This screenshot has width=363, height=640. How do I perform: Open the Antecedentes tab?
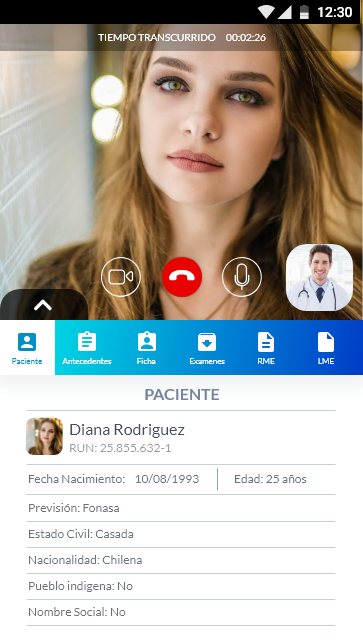[x=87, y=348]
